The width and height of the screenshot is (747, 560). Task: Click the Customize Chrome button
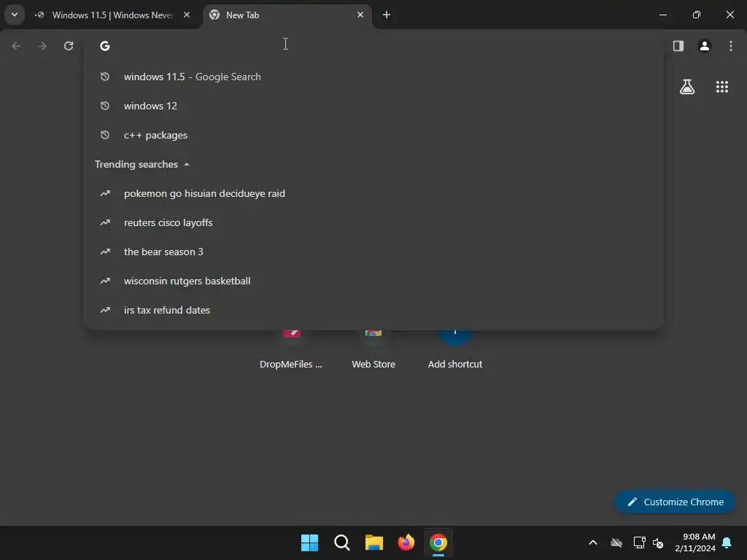[x=675, y=502]
